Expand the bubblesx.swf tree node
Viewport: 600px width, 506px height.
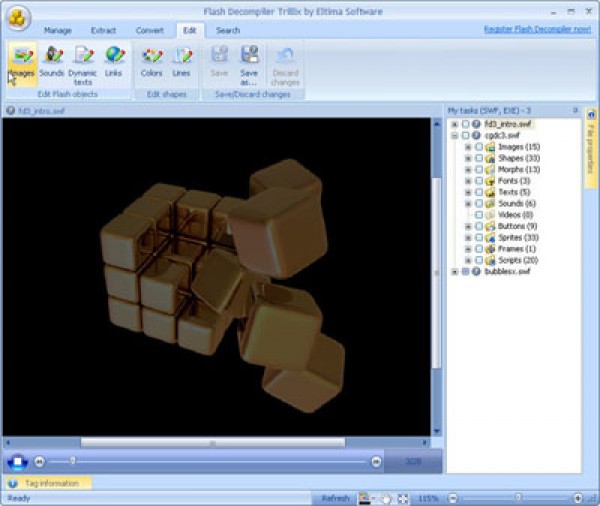point(455,272)
